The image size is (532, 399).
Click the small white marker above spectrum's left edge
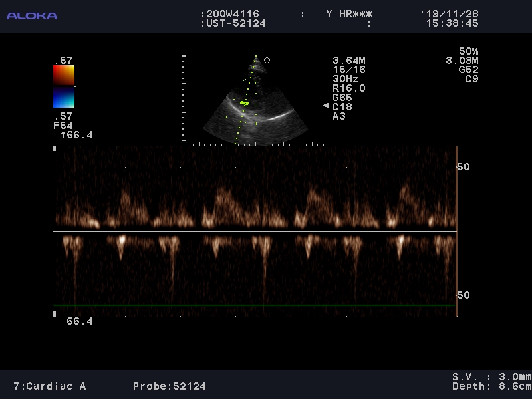[55, 148]
